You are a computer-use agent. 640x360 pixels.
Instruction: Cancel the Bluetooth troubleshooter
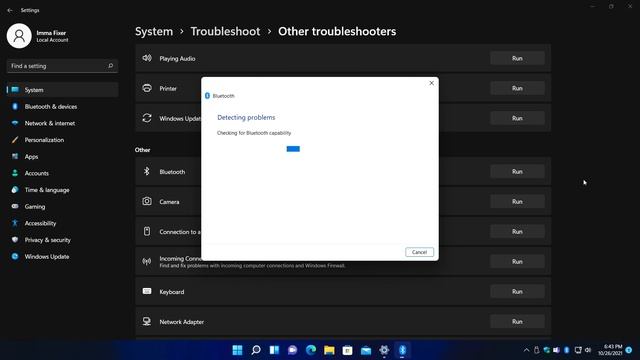click(x=419, y=252)
